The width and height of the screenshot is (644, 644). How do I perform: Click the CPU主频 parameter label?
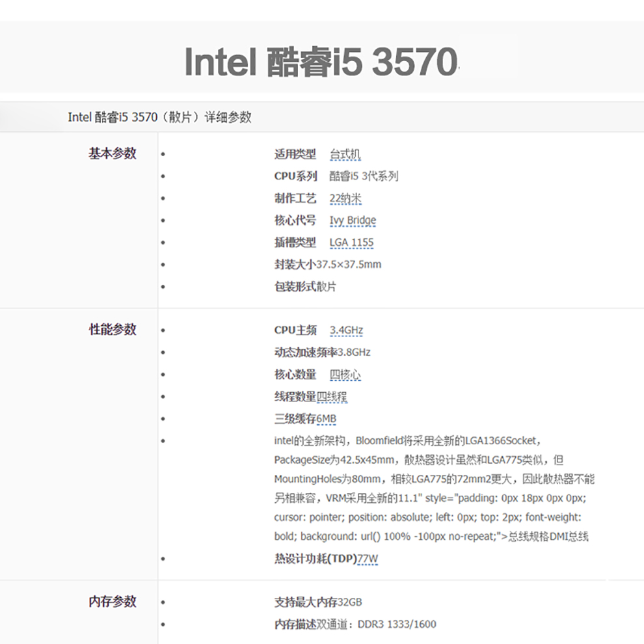click(x=295, y=330)
